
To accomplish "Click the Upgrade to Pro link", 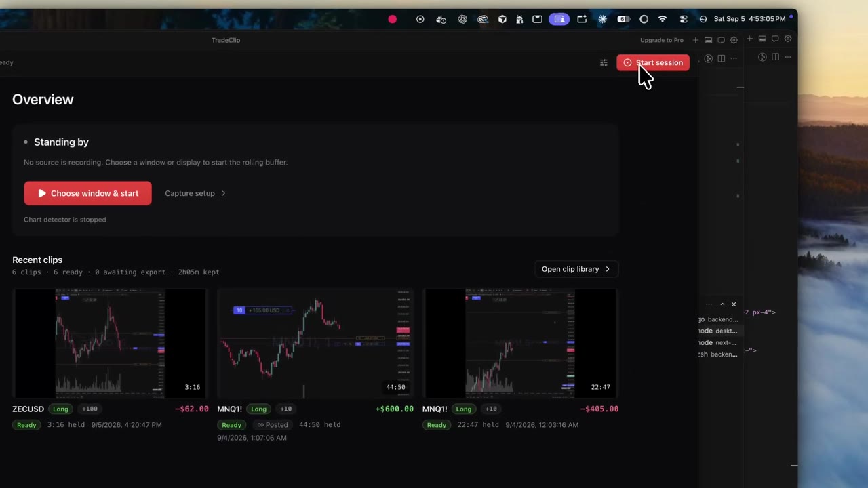I will (662, 40).
